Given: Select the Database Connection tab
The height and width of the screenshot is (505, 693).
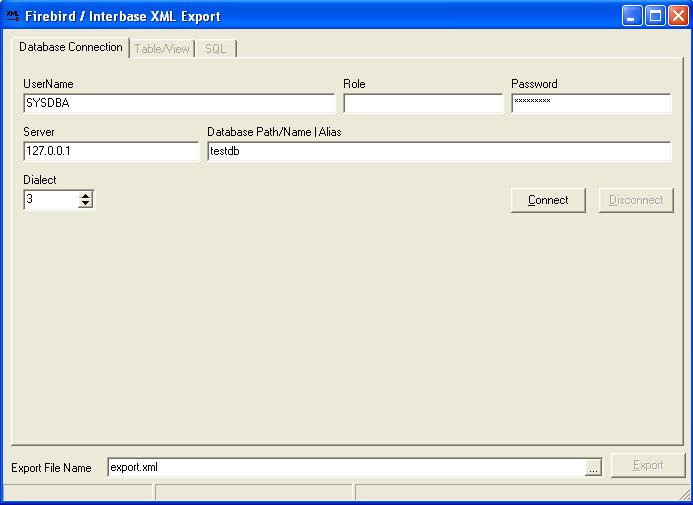Looking at the screenshot, I should click(71, 47).
